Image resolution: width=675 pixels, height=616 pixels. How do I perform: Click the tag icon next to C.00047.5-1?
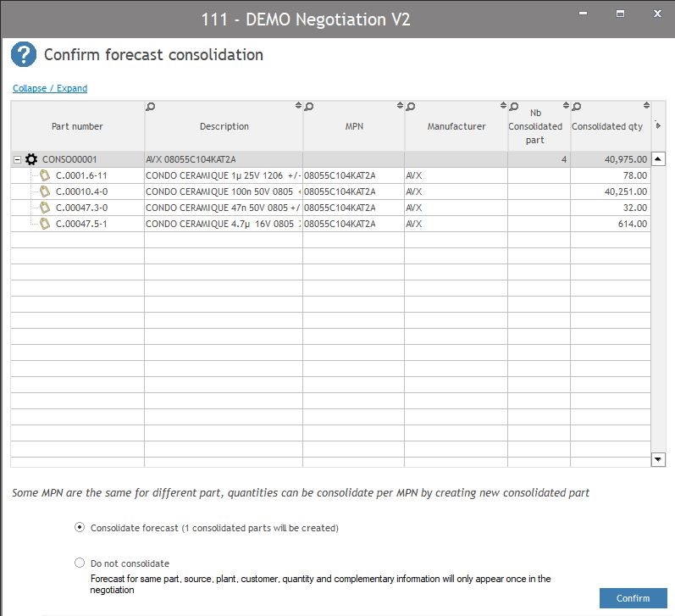[46, 224]
